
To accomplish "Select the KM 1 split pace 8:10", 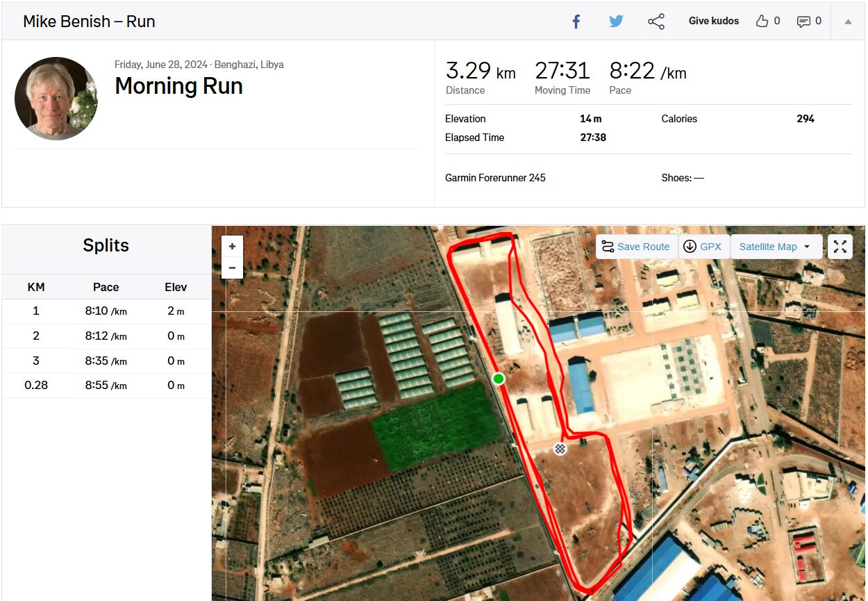I will 106,311.
